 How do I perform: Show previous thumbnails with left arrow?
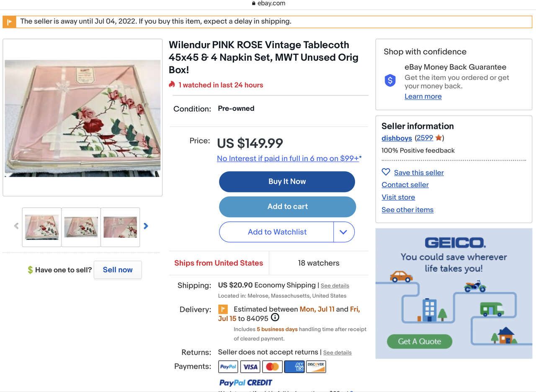pos(16,226)
